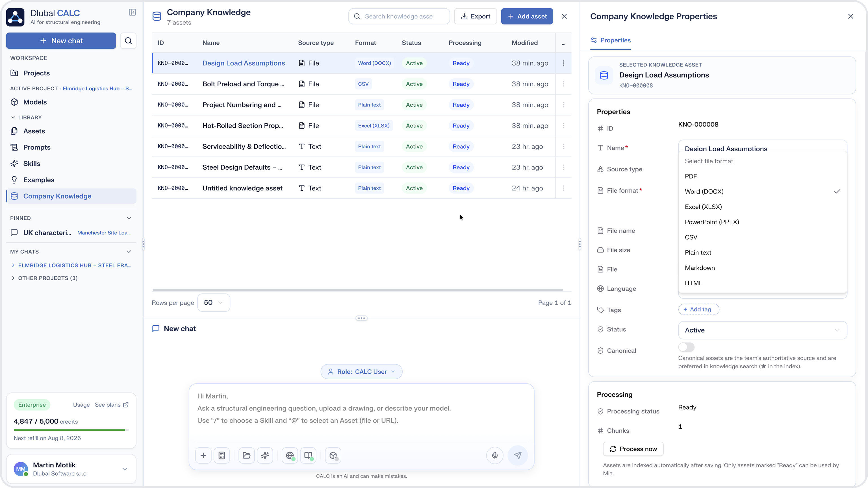This screenshot has width=868, height=488.
Task: Open row menu for Untitled knowledge asset
Action: [563, 188]
